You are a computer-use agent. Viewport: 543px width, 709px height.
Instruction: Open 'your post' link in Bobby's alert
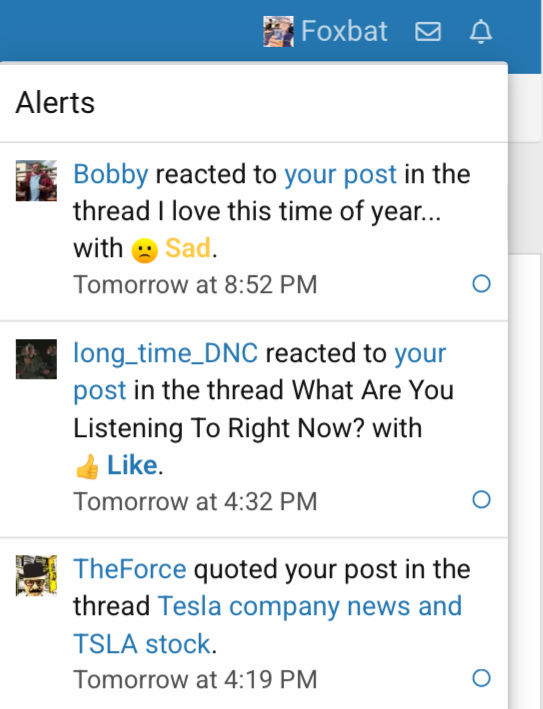pos(340,174)
